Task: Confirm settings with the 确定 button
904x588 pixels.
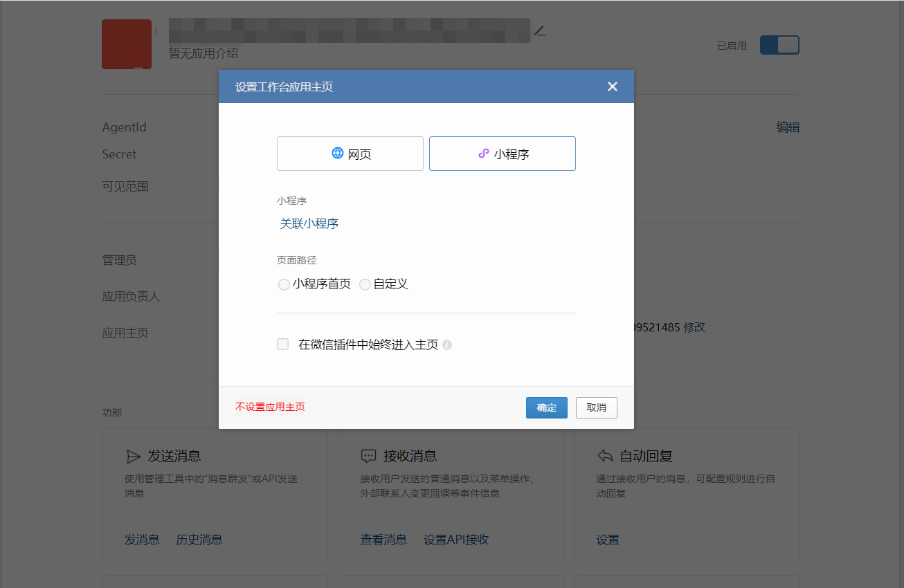Action: click(546, 407)
